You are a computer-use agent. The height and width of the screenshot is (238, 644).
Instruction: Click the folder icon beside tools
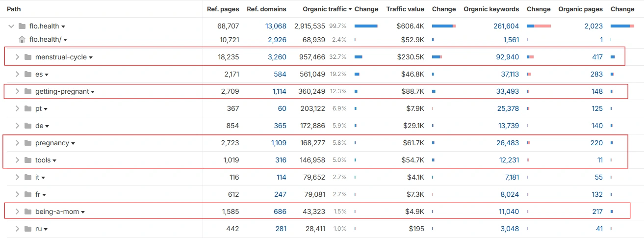(27, 160)
